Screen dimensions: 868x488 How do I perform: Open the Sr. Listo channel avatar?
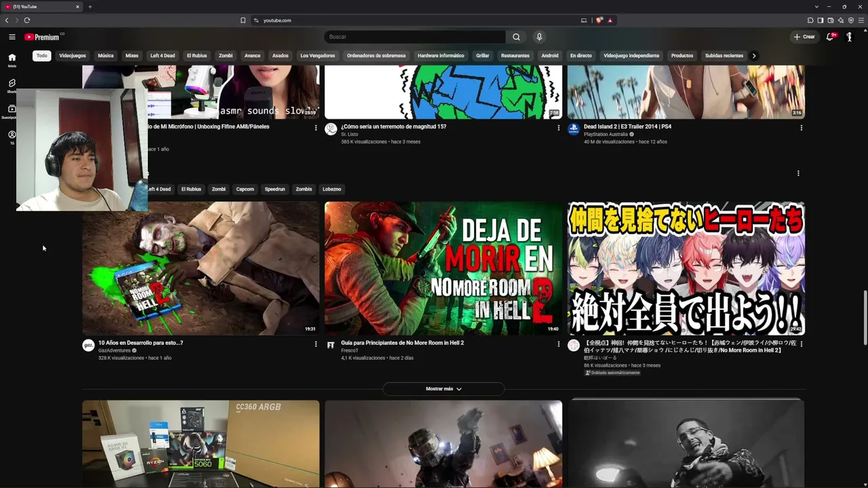[331, 129]
